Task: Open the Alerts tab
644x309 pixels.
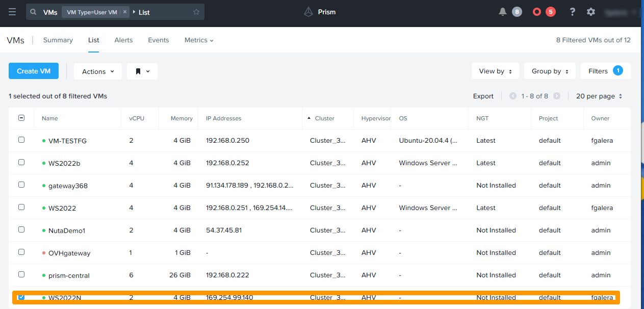Action: tap(123, 40)
